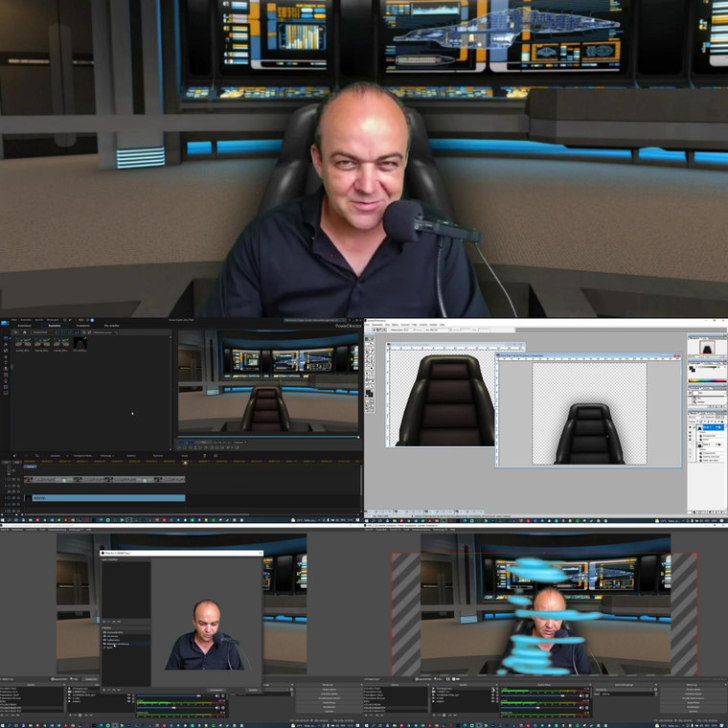Open the Fenster menu in Photoshop

pyautogui.click(x=433, y=325)
